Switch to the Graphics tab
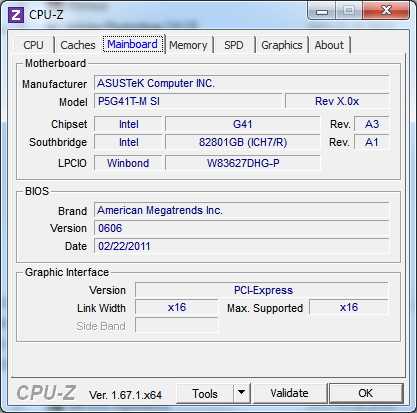The height and width of the screenshot is (413, 417). 282,45
